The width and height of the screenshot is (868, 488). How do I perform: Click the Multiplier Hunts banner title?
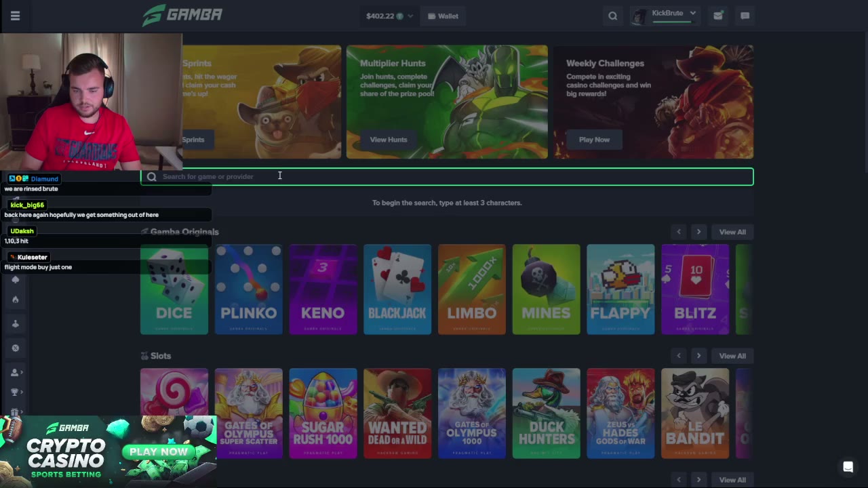coord(393,63)
